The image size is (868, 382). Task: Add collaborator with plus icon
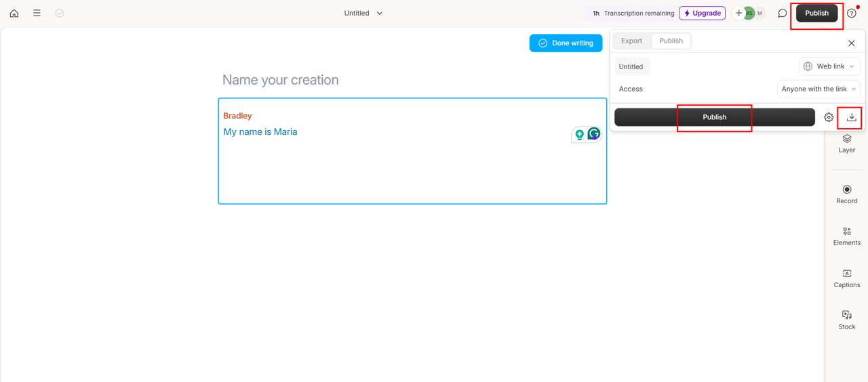pos(739,13)
